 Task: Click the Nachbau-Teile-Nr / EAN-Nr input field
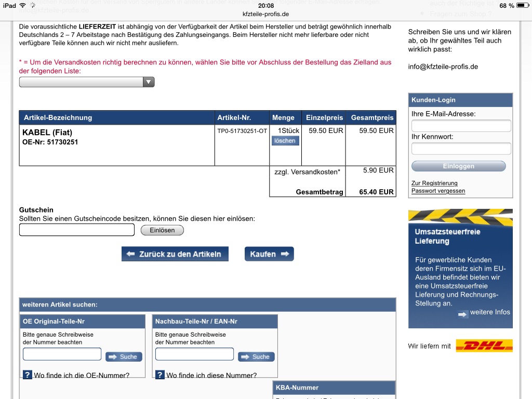pyautogui.click(x=194, y=354)
